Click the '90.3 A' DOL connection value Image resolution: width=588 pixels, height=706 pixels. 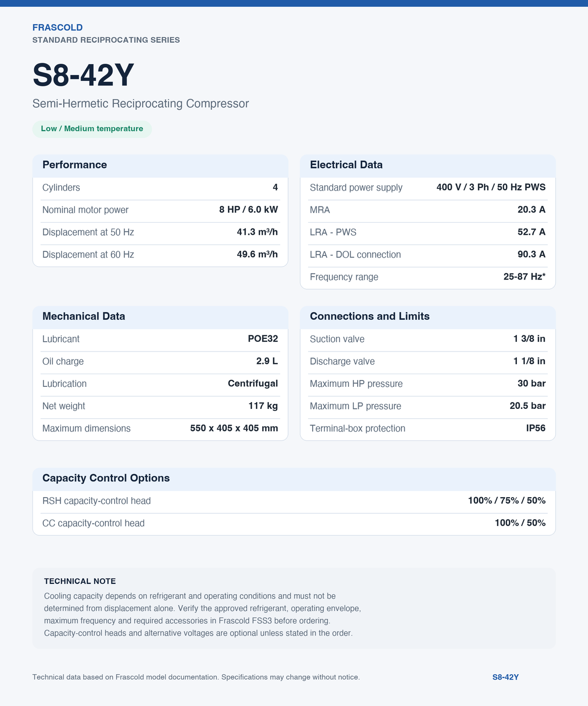[532, 254]
